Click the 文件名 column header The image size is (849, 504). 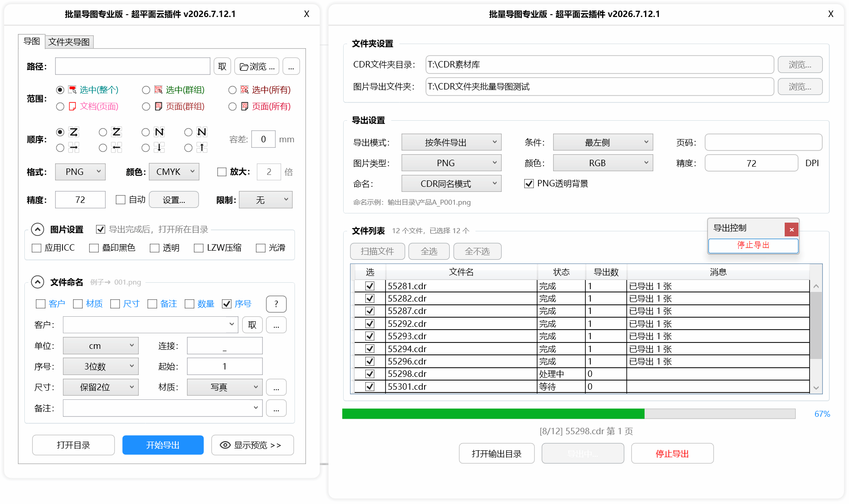[461, 272]
